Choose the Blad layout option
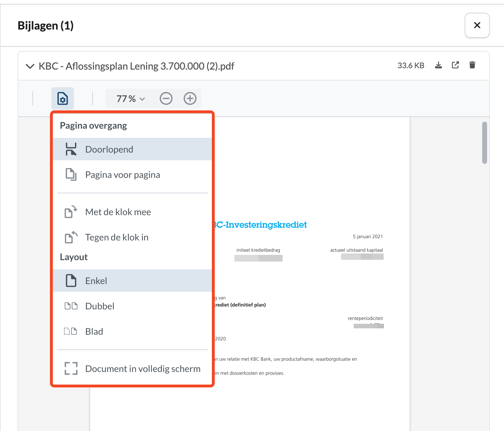This screenshot has width=504, height=431. (94, 332)
